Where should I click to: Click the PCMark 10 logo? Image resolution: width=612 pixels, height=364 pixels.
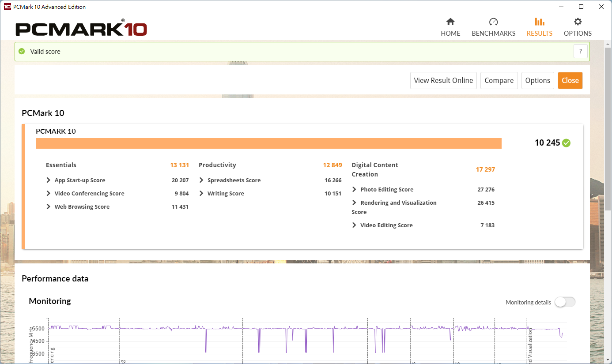click(x=81, y=29)
